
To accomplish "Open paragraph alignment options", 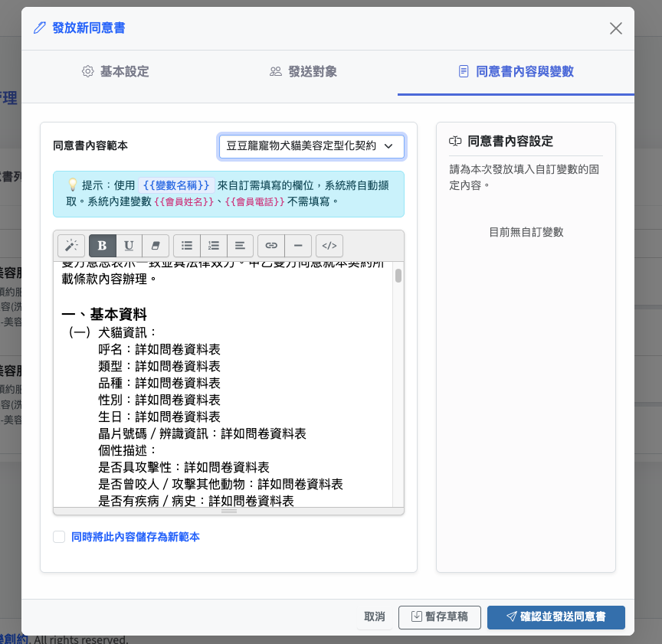I will [240, 246].
